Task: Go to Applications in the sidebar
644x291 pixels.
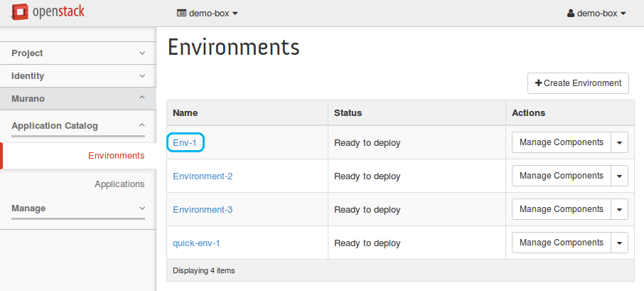Action: click(119, 184)
